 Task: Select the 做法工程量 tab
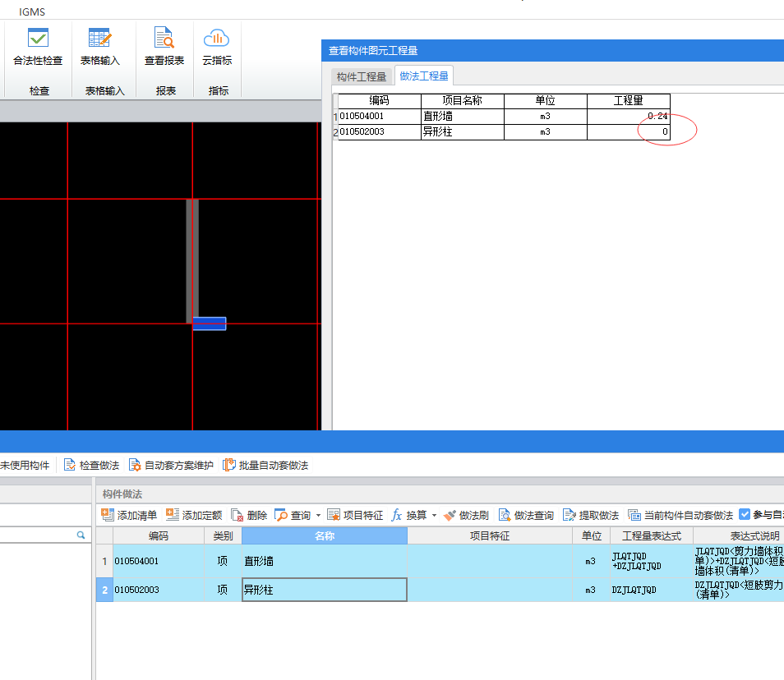[x=424, y=76]
